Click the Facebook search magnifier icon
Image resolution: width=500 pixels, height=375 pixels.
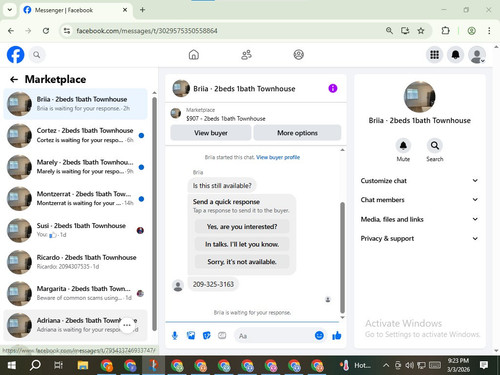[x=37, y=55]
